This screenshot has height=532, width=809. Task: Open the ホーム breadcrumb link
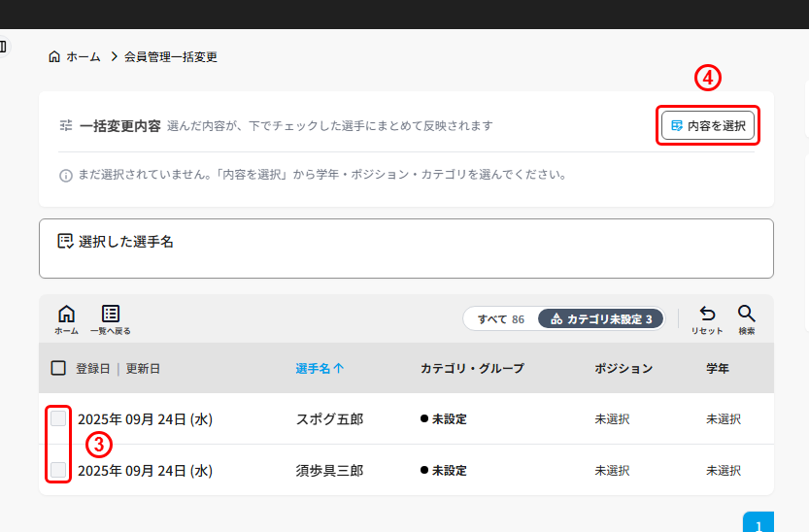pos(84,56)
